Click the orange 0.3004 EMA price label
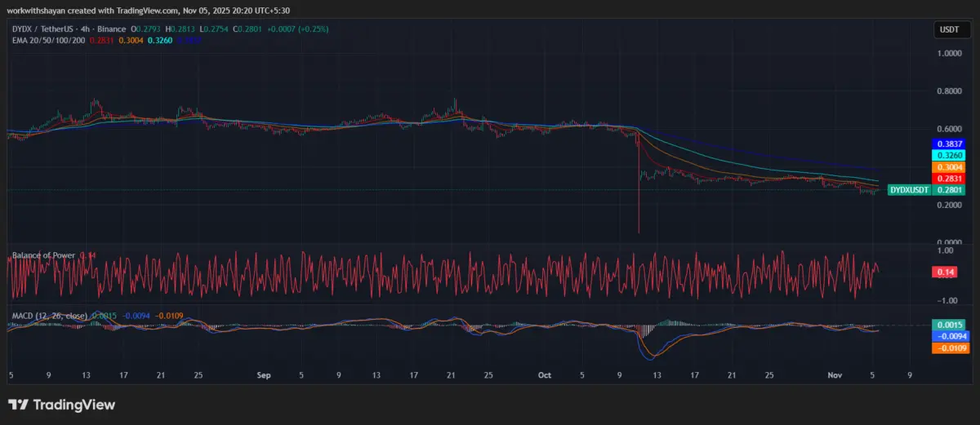980x425 pixels. (947, 166)
